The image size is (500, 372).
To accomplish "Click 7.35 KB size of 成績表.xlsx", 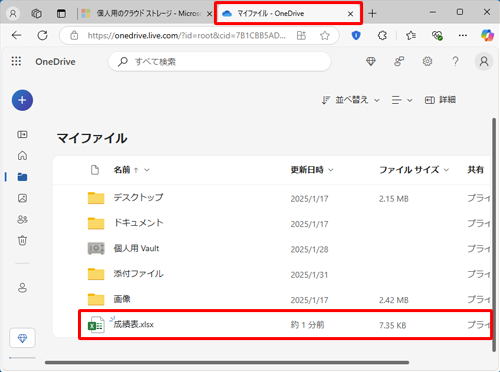I will (x=392, y=325).
